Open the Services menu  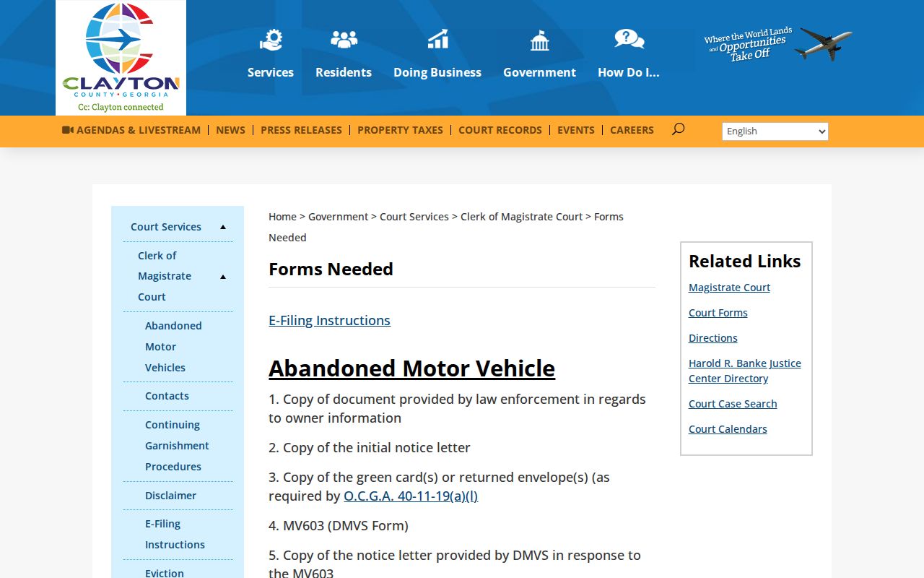[271, 72]
